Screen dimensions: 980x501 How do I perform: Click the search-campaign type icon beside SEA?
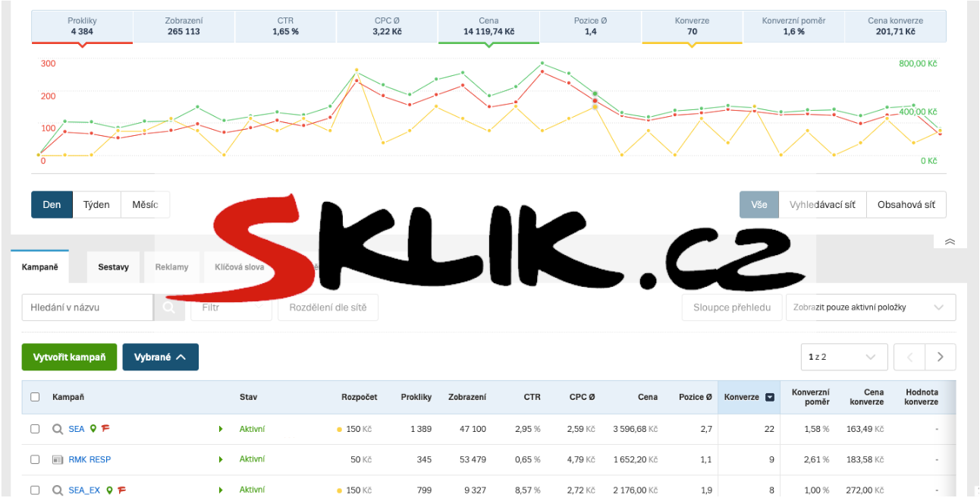coord(58,428)
